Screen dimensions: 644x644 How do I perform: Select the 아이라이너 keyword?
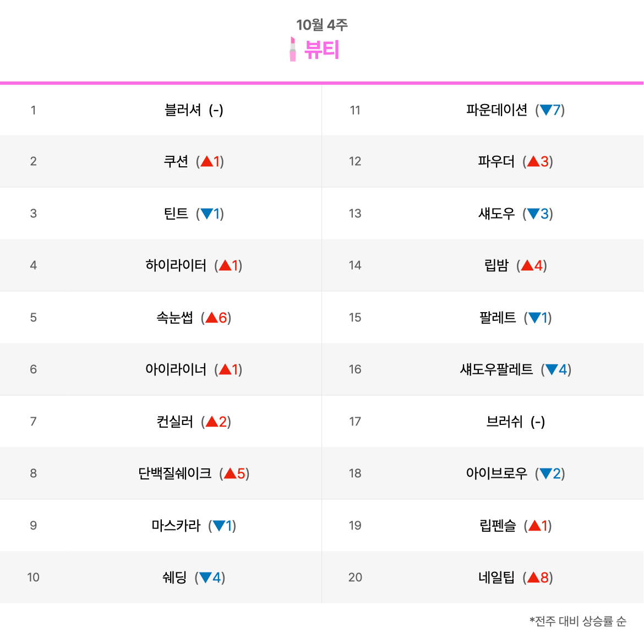point(176,369)
